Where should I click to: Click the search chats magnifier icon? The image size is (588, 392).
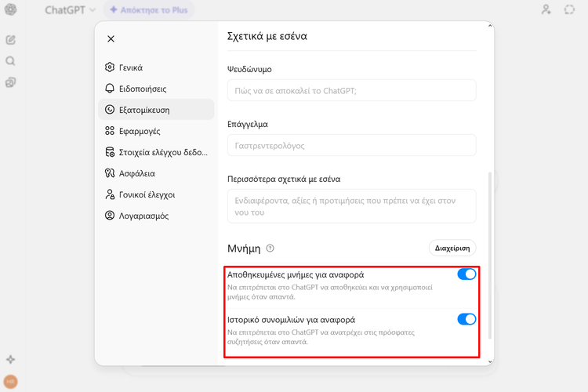(11, 61)
